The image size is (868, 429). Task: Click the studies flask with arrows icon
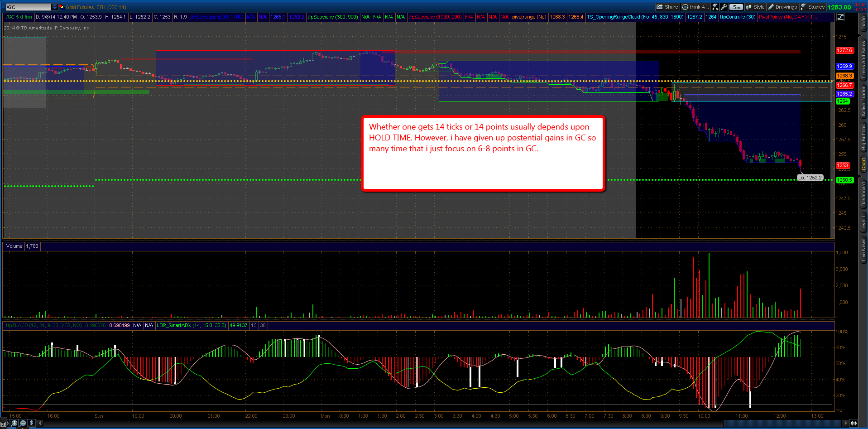pyautogui.click(x=715, y=7)
